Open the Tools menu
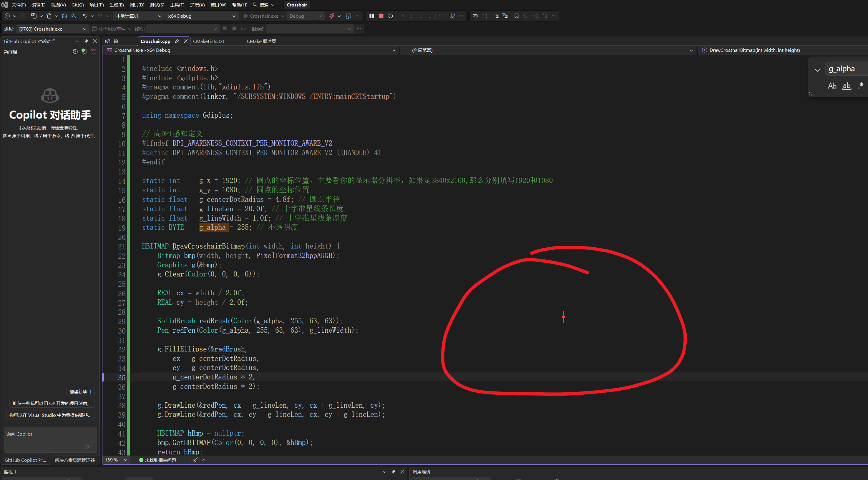This screenshot has width=868, height=480. coord(177,5)
